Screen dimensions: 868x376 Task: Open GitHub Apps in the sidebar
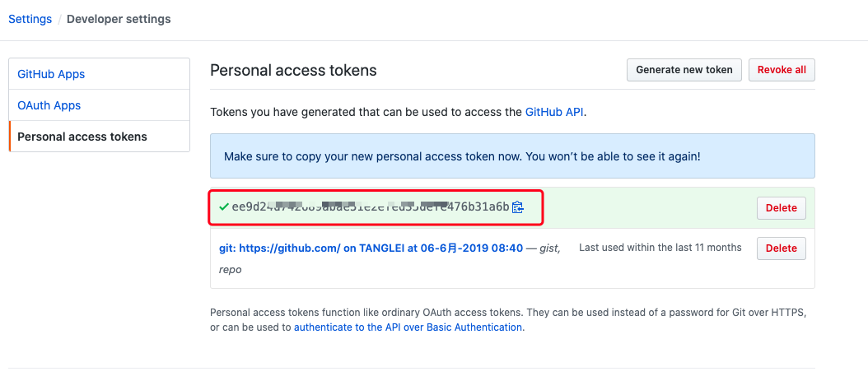point(51,74)
